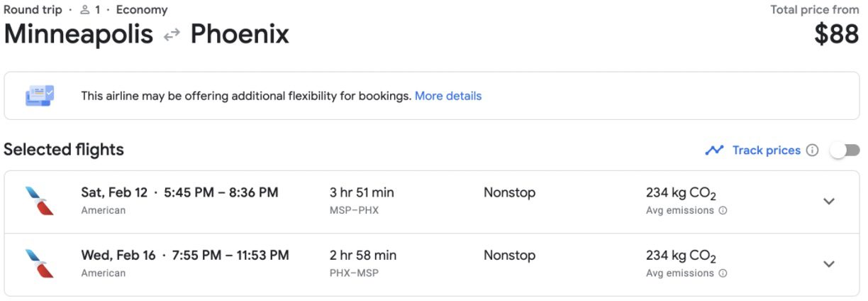
Task: Expand the Sat, Feb 12 flight details
Action: (x=828, y=201)
